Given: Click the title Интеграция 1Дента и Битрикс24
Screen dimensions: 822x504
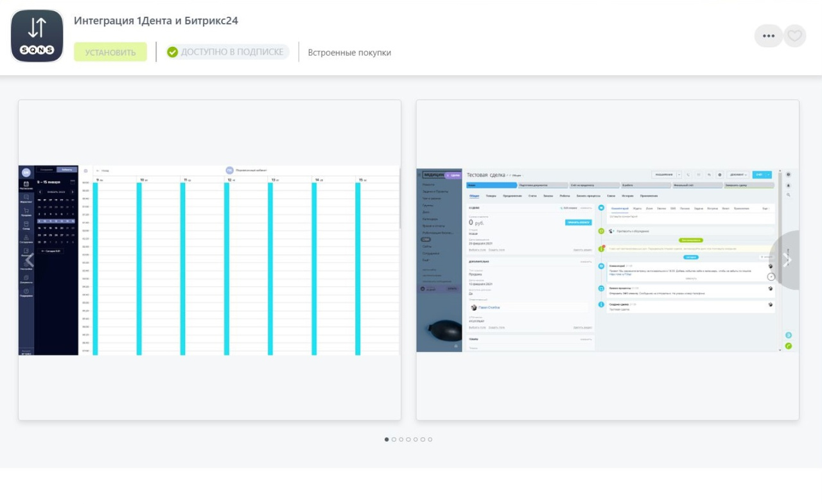Looking at the screenshot, I should (x=156, y=21).
